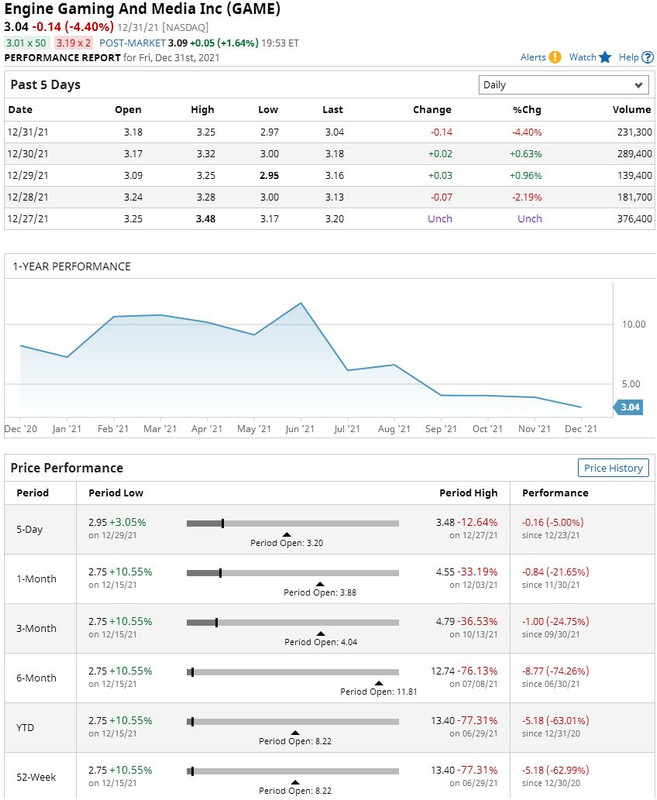Click the 1-Month range bar
This screenshot has width=657, height=800.
coord(293,573)
